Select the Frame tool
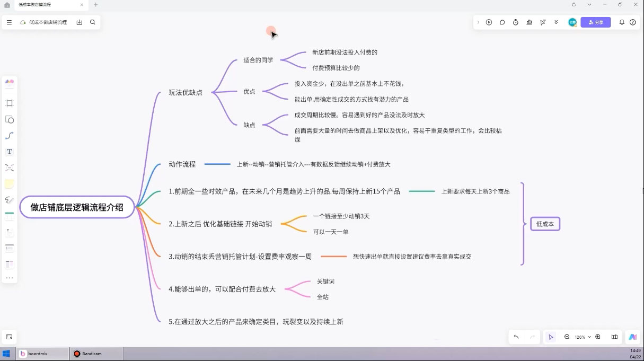This screenshot has height=361, width=644. click(x=10, y=103)
